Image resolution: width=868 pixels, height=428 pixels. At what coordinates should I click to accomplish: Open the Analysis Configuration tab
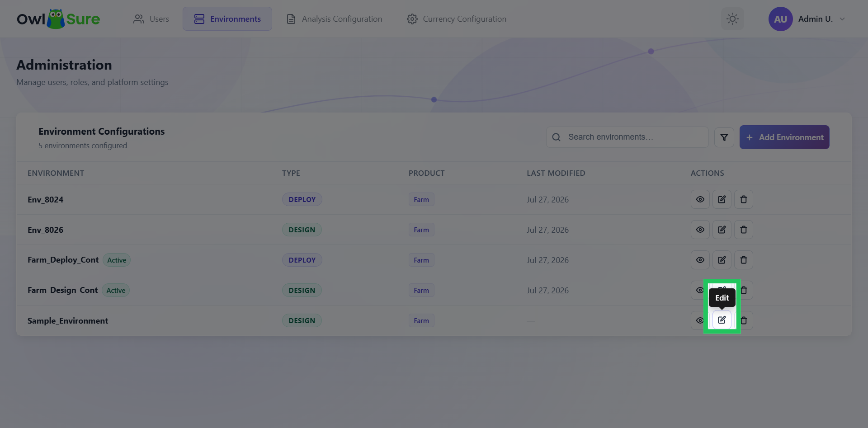pyautogui.click(x=335, y=19)
